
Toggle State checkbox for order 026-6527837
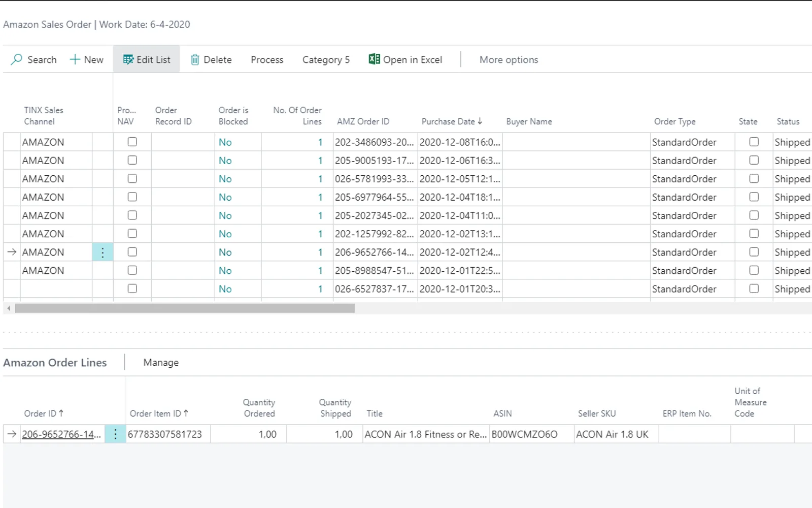754,289
